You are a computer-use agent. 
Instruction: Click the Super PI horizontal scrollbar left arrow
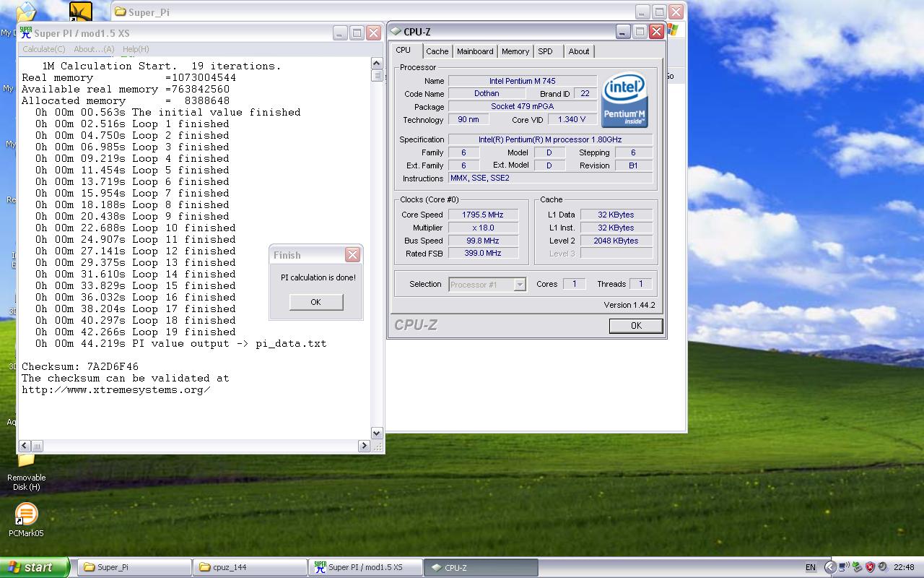(x=25, y=446)
